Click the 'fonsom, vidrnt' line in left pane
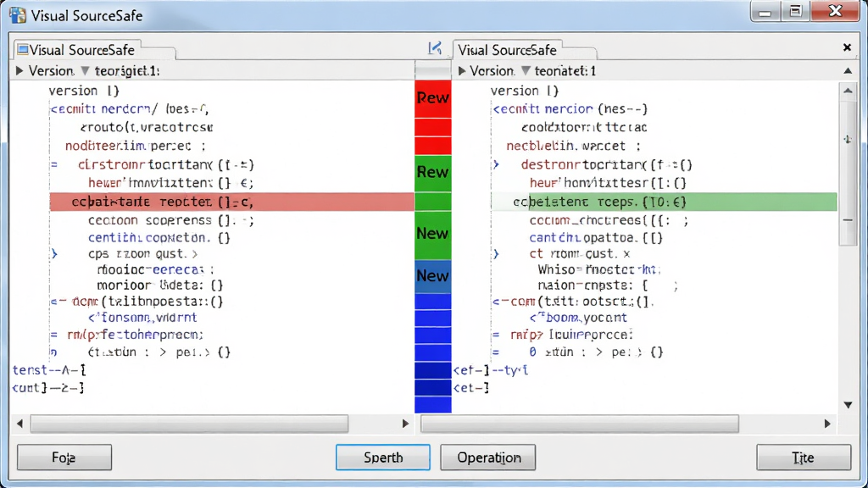868x488 pixels. point(142,318)
